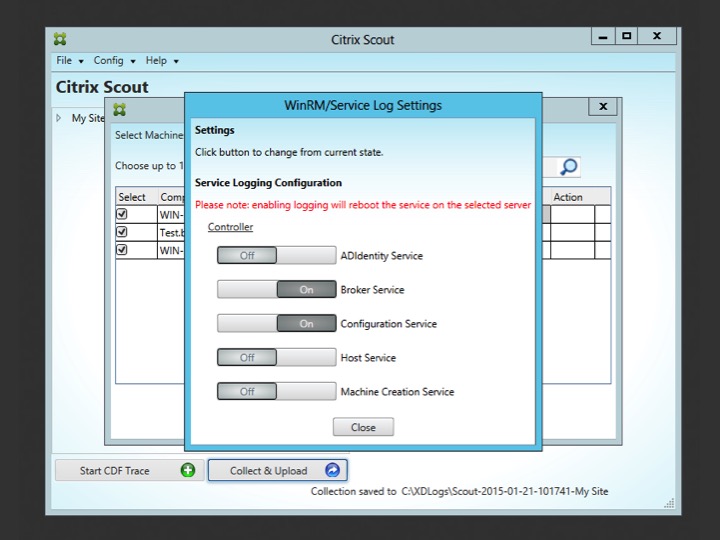Uncheck the first machine row checkbox
This screenshot has width=720, height=540.
click(122, 214)
